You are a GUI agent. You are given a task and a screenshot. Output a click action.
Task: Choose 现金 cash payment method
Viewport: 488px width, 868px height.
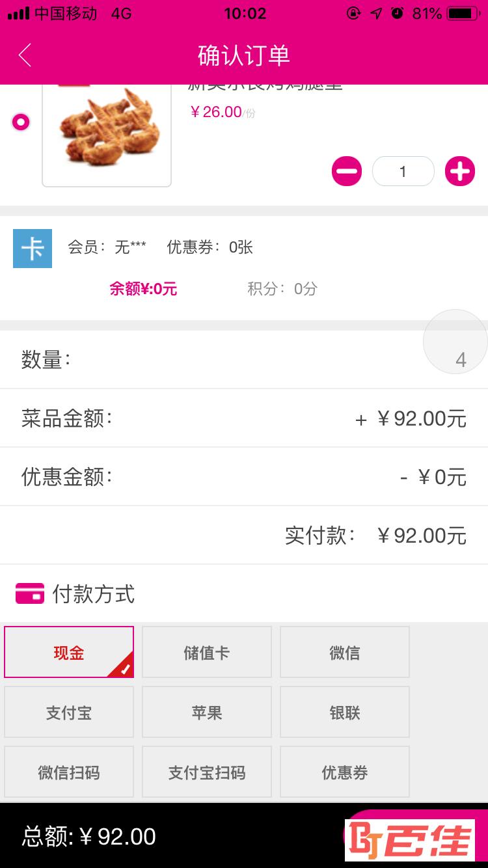coord(69,652)
